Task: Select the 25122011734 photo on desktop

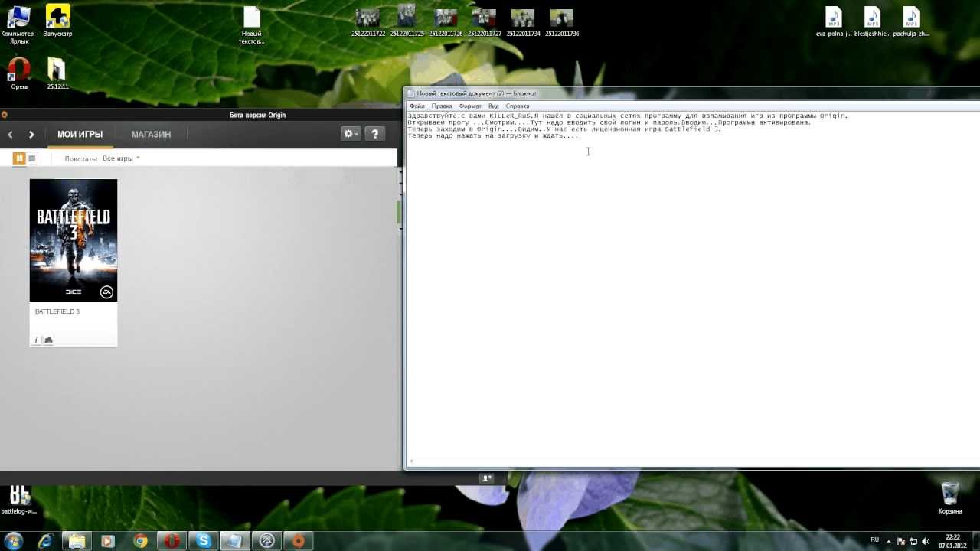Action: point(523,22)
